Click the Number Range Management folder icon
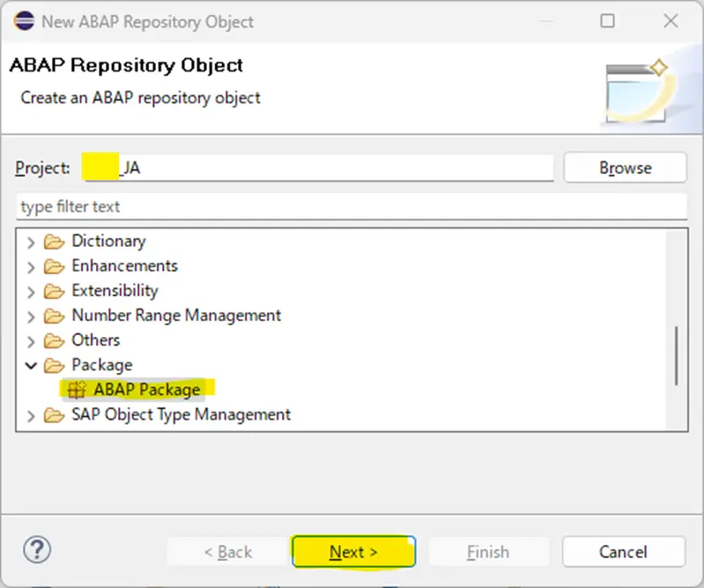 click(x=54, y=316)
